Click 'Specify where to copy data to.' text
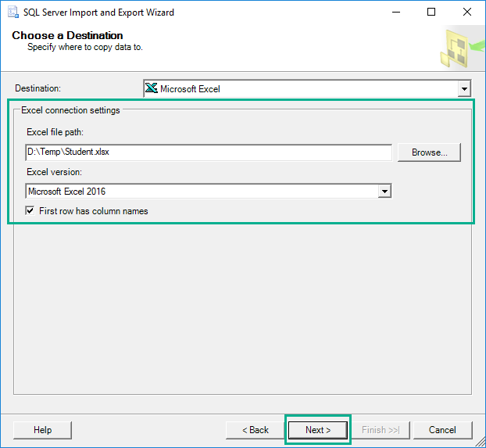This screenshot has width=486, height=448. (x=85, y=47)
